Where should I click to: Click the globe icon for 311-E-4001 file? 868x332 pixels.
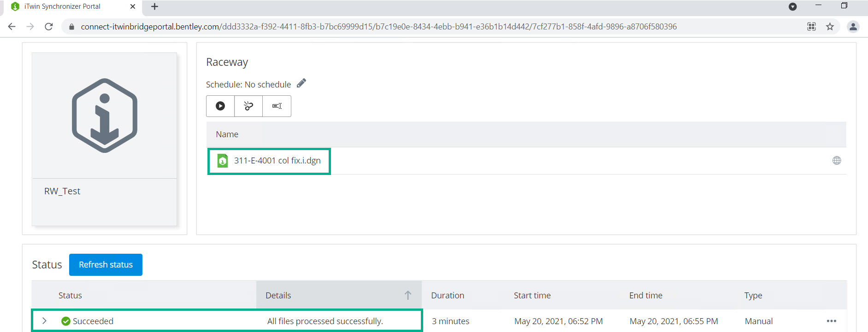point(837,160)
